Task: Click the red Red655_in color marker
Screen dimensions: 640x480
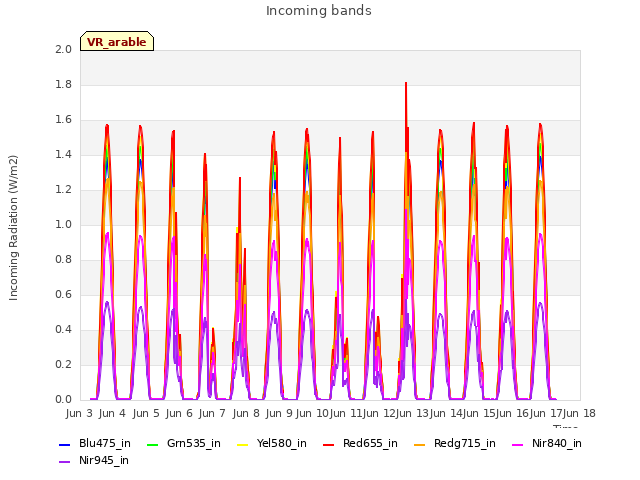Action: click(x=329, y=444)
